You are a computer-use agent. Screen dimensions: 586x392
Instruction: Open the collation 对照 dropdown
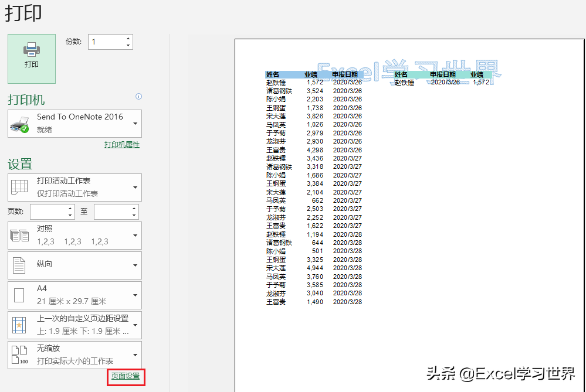(x=74, y=236)
